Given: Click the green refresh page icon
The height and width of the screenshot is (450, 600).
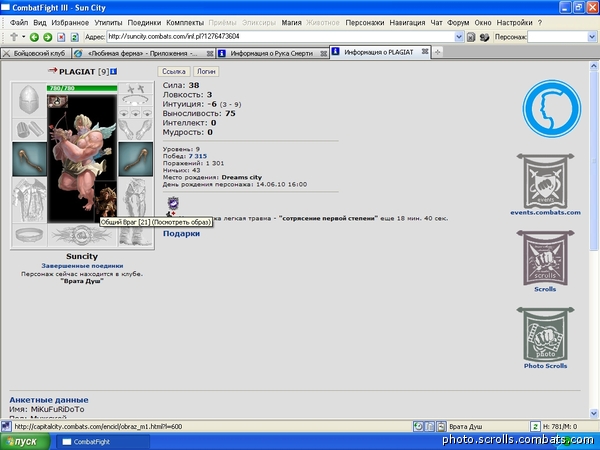Looking at the screenshot, I should 75,37.
